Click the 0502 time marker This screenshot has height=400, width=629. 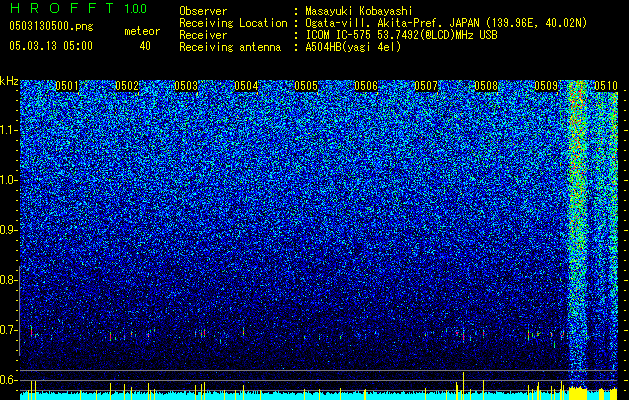click(127, 86)
